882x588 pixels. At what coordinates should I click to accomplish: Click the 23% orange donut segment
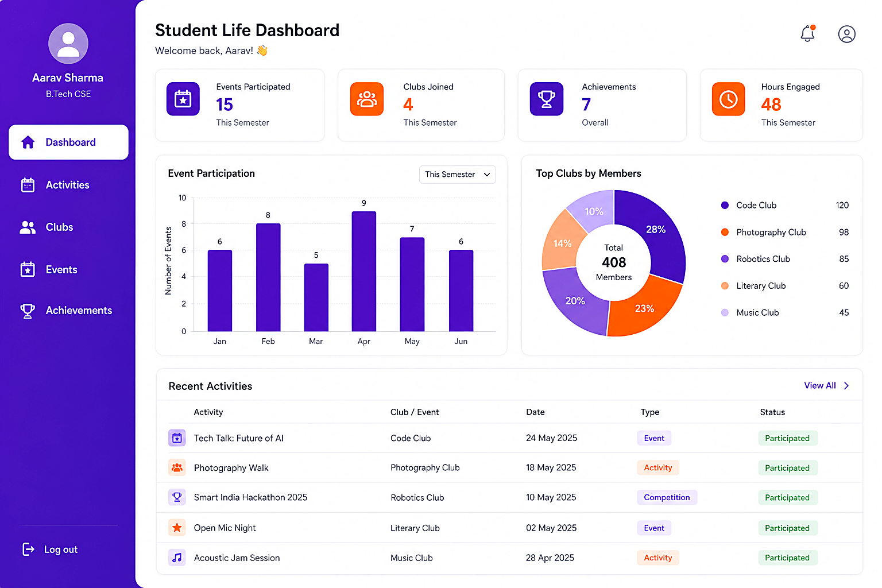pyautogui.click(x=643, y=309)
